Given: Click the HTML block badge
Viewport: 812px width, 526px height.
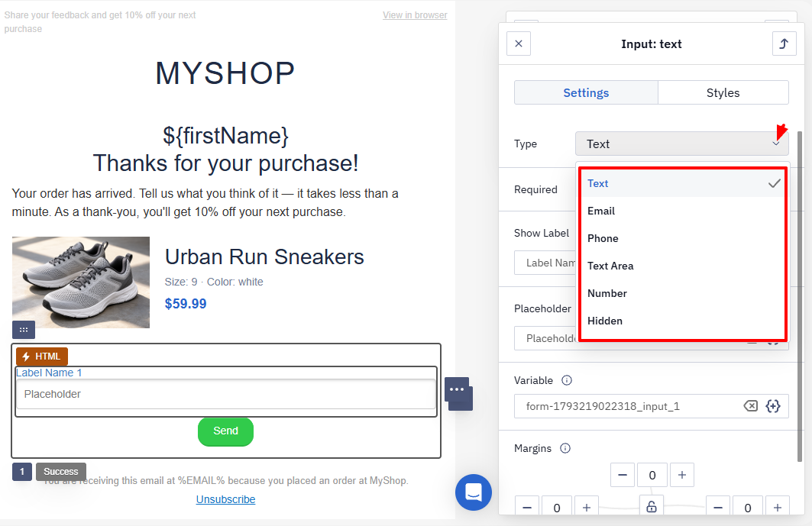Looking at the screenshot, I should pos(42,357).
